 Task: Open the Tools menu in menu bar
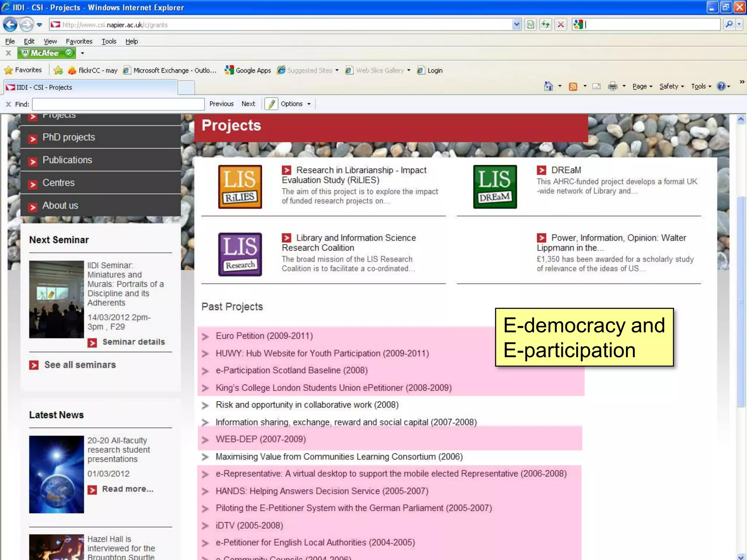point(109,41)
